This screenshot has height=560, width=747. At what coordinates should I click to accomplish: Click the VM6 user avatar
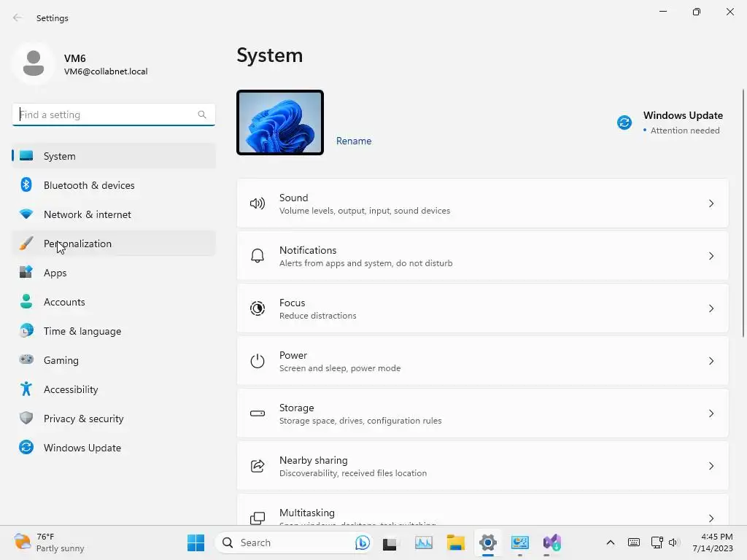pyautogui.click(x=34, y=63)
